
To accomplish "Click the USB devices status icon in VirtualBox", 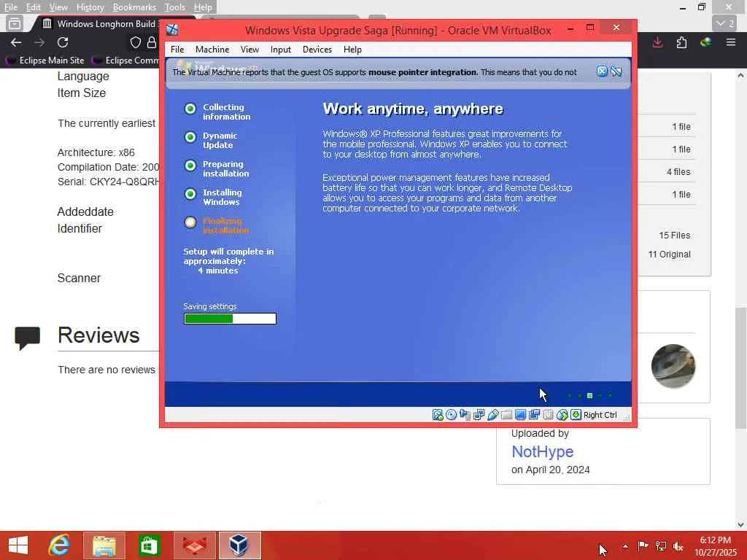I will pyautogui.click(x=492, y=415).
